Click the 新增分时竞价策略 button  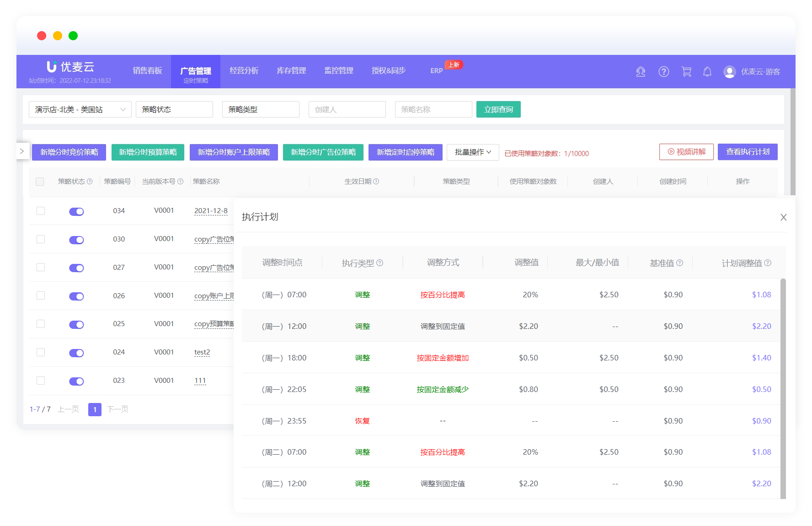point(69,152)
